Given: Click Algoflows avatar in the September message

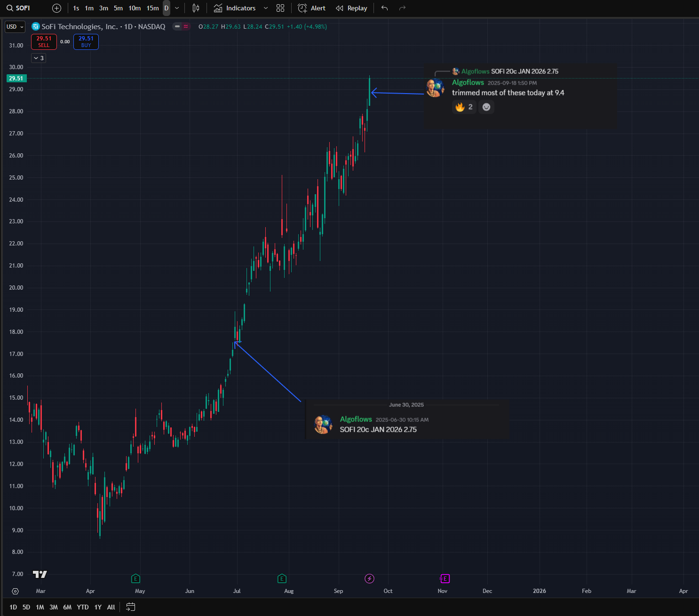Looking at the screenshot, I should (435, 88).
